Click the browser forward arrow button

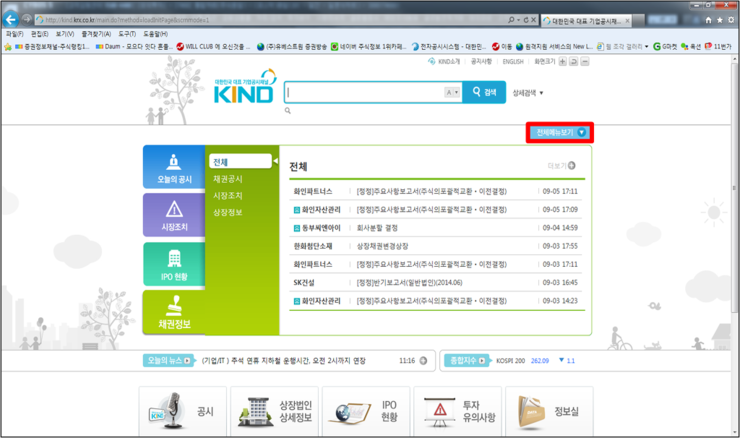click(x=27, y=20)
